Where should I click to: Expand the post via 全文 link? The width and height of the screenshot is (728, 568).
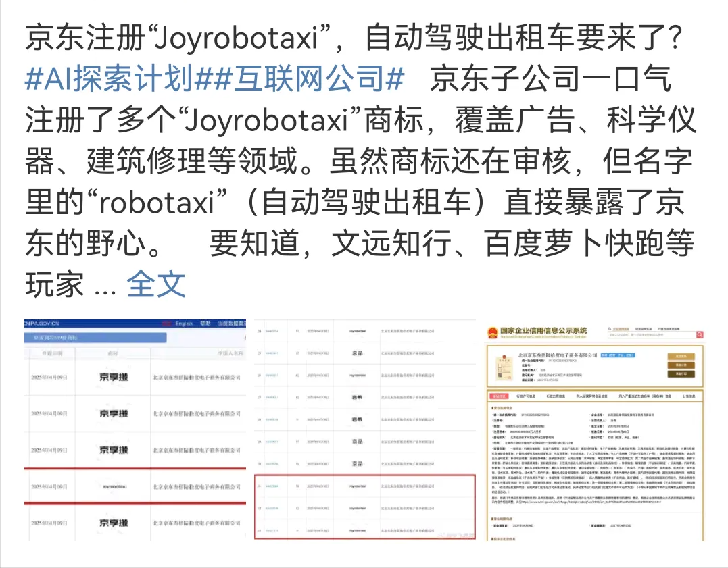click(156, 284)
